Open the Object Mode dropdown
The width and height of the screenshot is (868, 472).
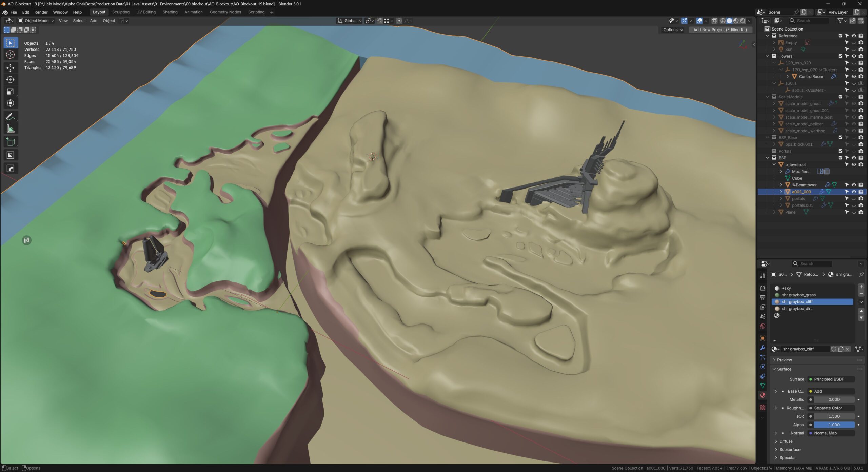(x=36, y=21)
